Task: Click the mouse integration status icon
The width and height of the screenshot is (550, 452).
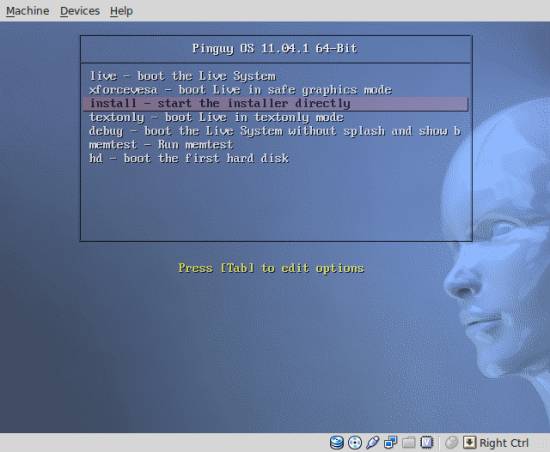Action: [x=451, y=443]
